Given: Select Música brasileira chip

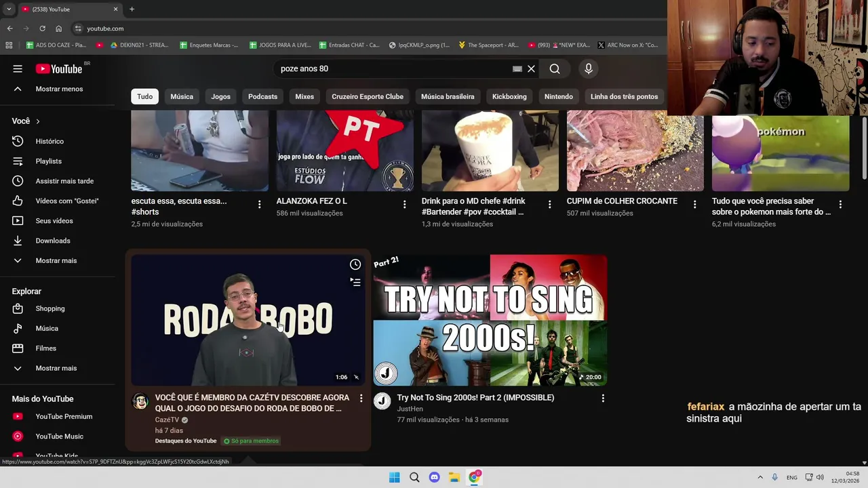Looking at the screenshot, I should [x=448, y=96].
